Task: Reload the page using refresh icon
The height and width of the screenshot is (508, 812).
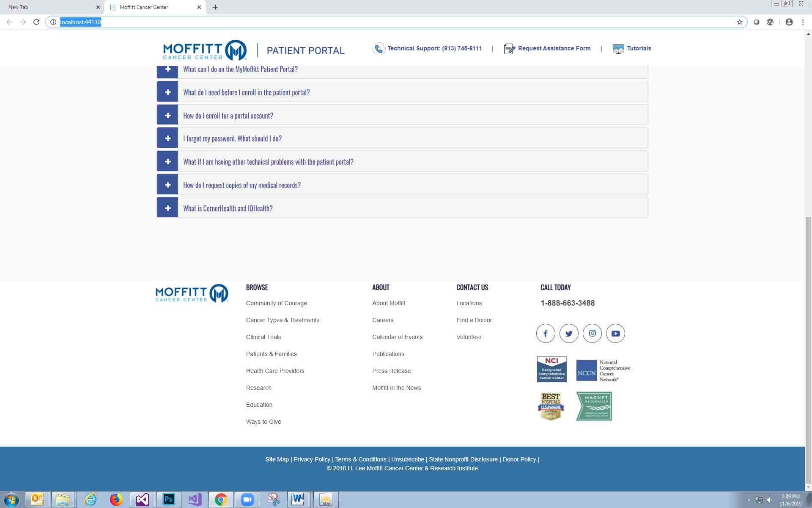Action: click(x=36, y=22)
